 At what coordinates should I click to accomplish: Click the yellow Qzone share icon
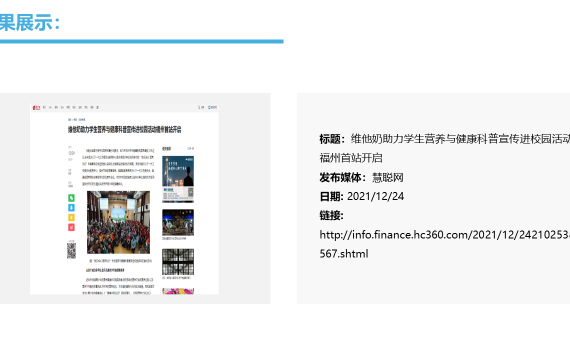pos(71,217)
